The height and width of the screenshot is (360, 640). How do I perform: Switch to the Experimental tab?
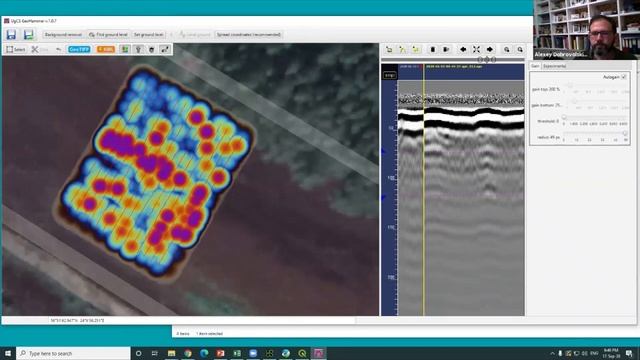tap(554, 66)
